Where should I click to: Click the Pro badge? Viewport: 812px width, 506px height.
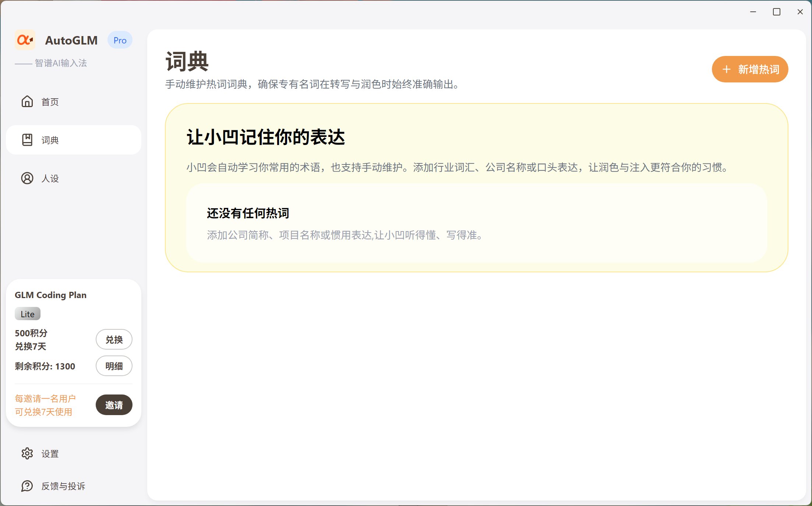point(120,40)
